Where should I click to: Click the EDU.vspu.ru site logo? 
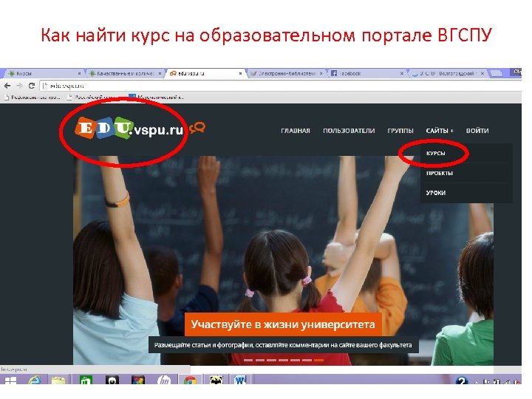coord(129,129)
